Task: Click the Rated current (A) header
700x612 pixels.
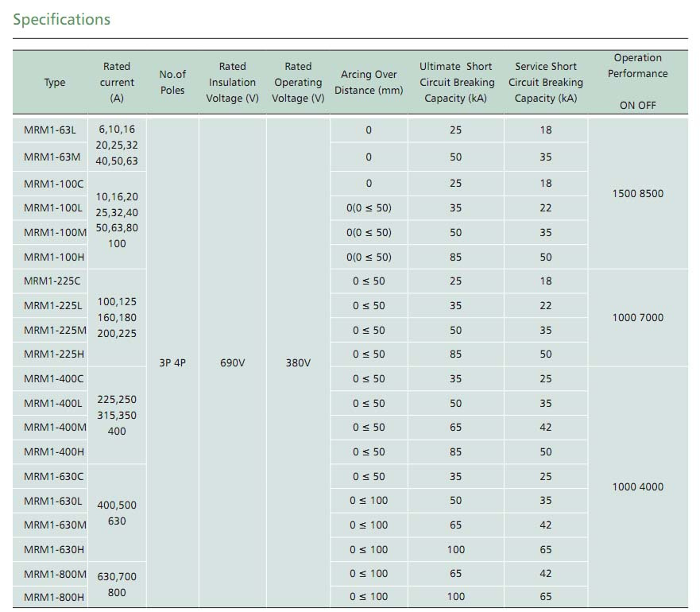Action: click(117, 82)
